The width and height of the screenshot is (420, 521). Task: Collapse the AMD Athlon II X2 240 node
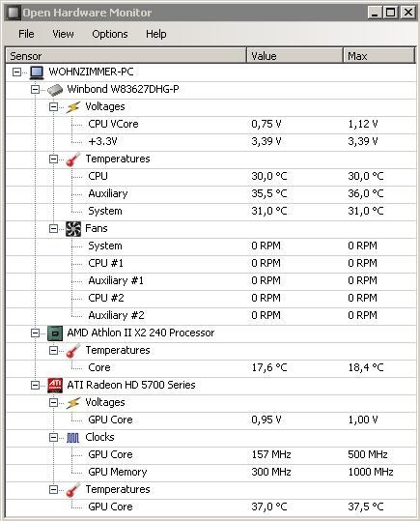pos(35,333)
